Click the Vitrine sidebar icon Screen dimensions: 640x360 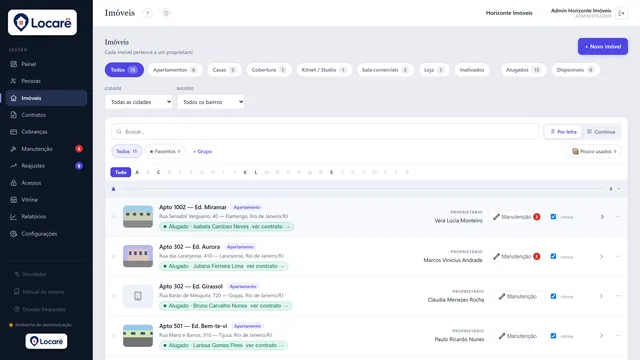13,200
